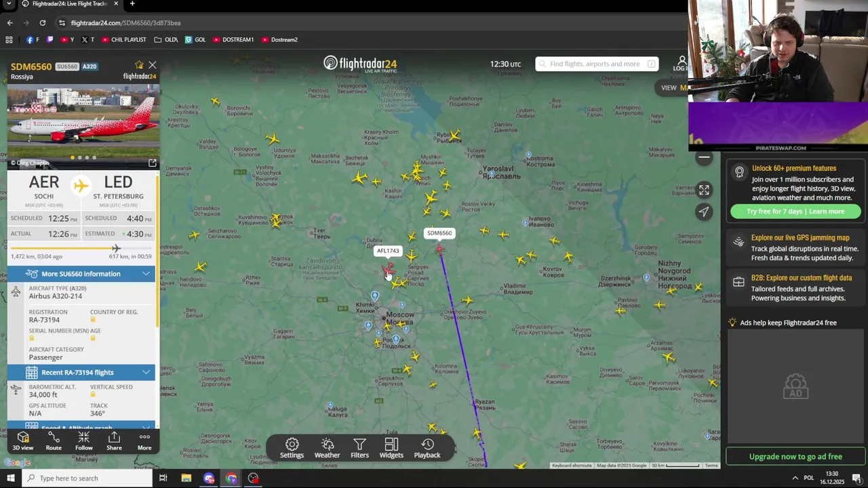Expand the aircraft photo to full size
This screenshot has width=868, height=488.
(153, 163)
